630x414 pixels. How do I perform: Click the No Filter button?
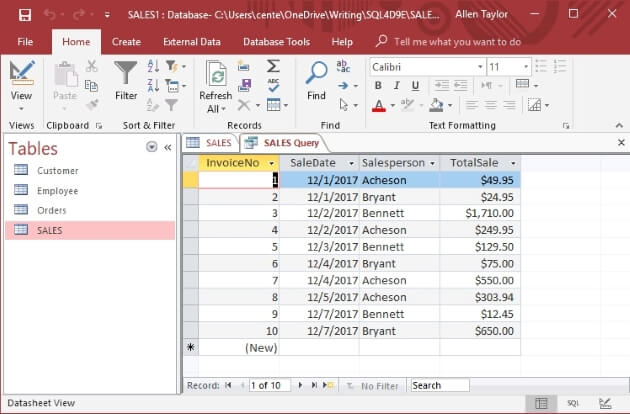(372, 385)
